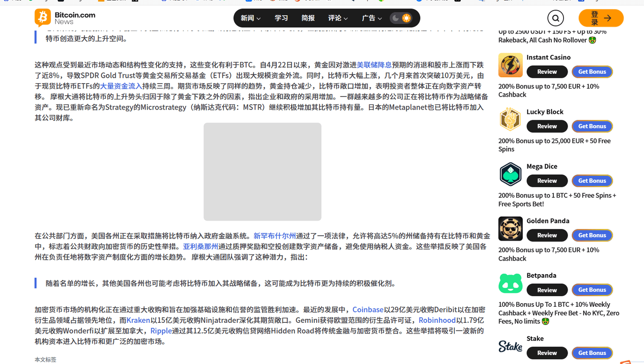Open Review for Lucky Block
The height and width of the screenshot is (364, 644).
pos(547,126)
